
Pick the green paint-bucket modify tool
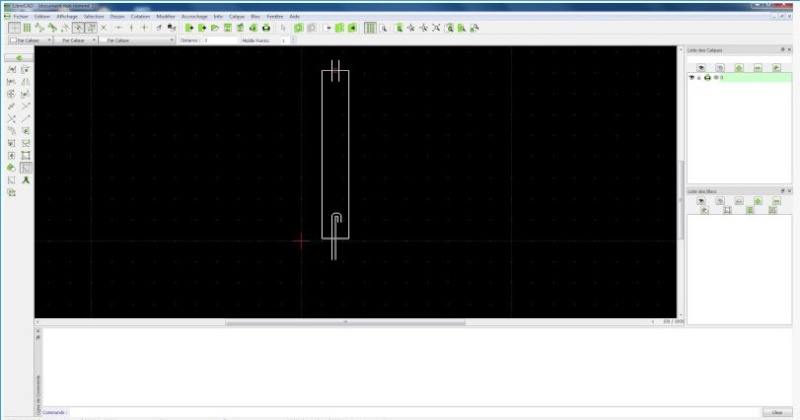pyautogui.click(x=12, y=167)
